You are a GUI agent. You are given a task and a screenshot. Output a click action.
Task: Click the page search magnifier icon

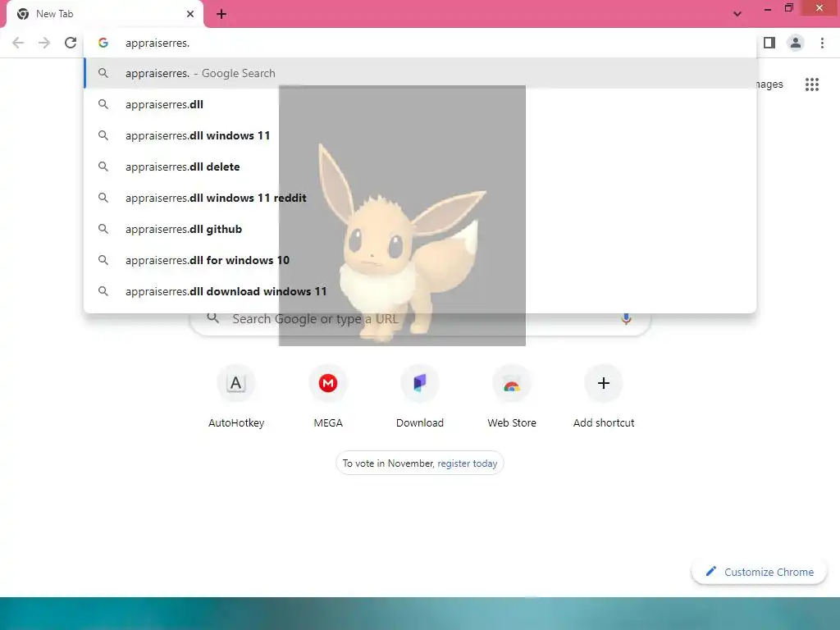click(x=213, y=318)
